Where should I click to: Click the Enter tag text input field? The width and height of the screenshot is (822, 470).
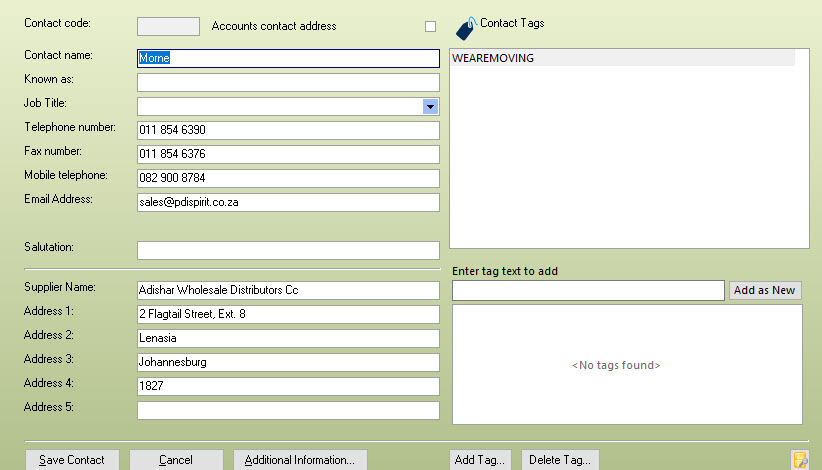tap(588, 291)
